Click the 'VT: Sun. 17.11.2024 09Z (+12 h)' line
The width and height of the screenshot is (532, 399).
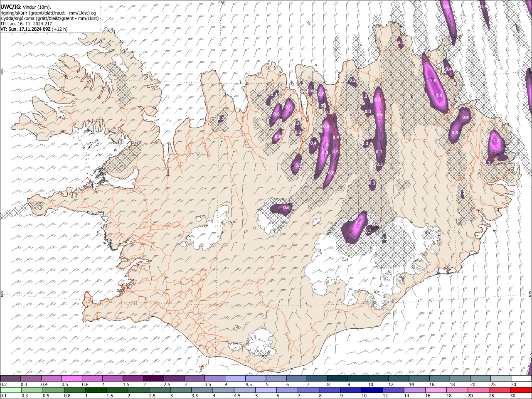coord(34,29)
